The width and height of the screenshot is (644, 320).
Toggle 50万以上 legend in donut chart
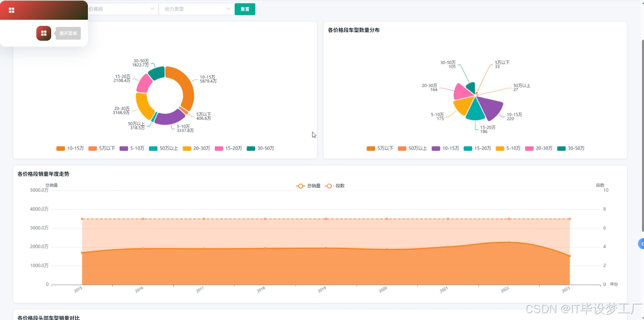tap(164, 148)
